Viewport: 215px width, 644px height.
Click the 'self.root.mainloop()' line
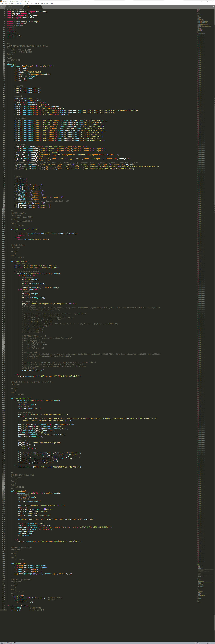24,602
